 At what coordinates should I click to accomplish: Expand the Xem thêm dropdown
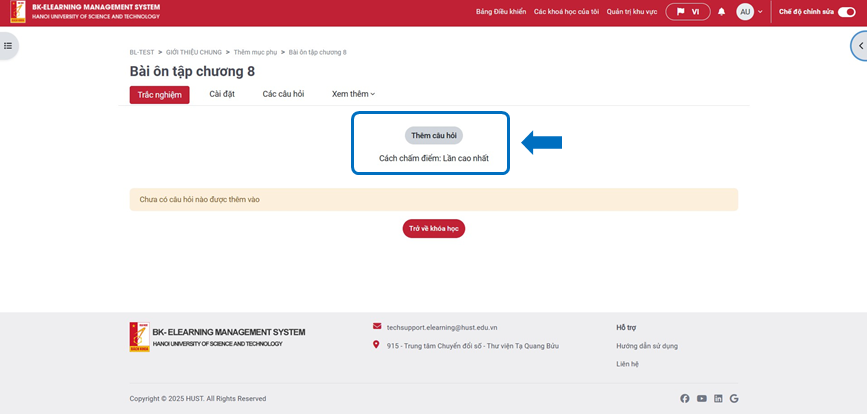(x=353, y=94)
